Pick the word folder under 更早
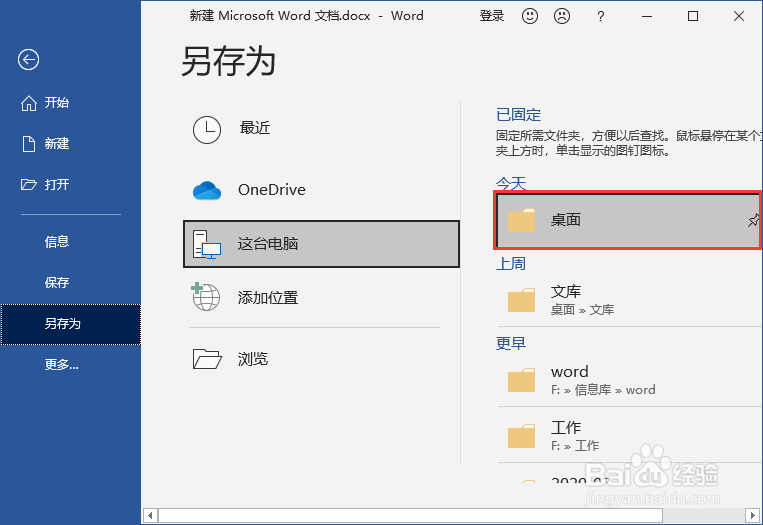 tap(630, 380)
